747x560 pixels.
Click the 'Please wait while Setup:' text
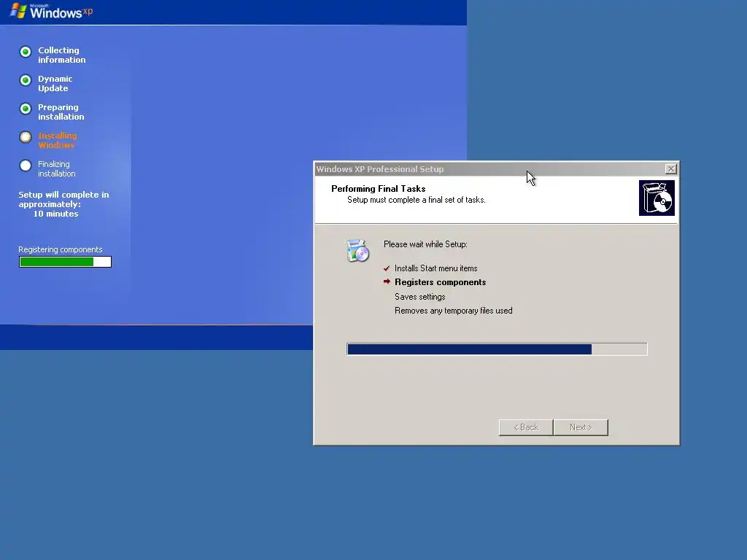(425, 244)
